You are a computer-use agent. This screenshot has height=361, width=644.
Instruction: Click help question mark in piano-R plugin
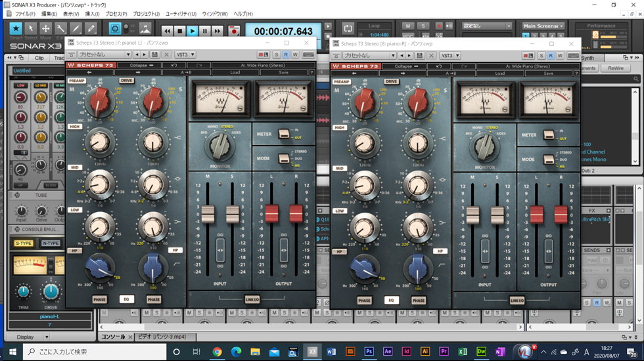(x=577, y=73)
